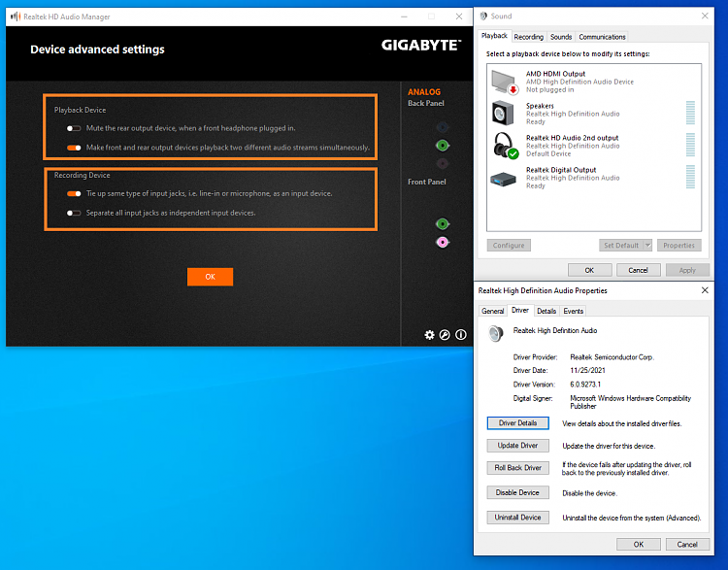
Task: Click the Driver Details button
Action: (517, 422)
